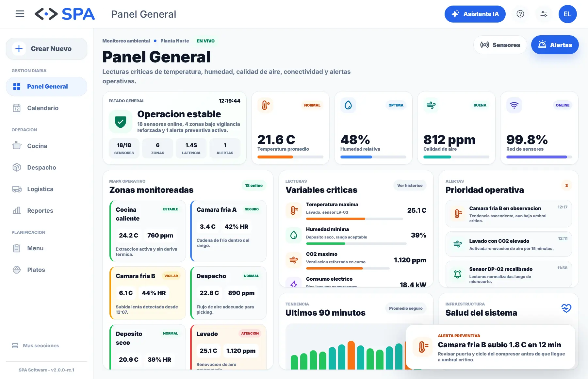The image size is (588, 379).
Task: Open the settings sliders icon
Action: point(544,14)
